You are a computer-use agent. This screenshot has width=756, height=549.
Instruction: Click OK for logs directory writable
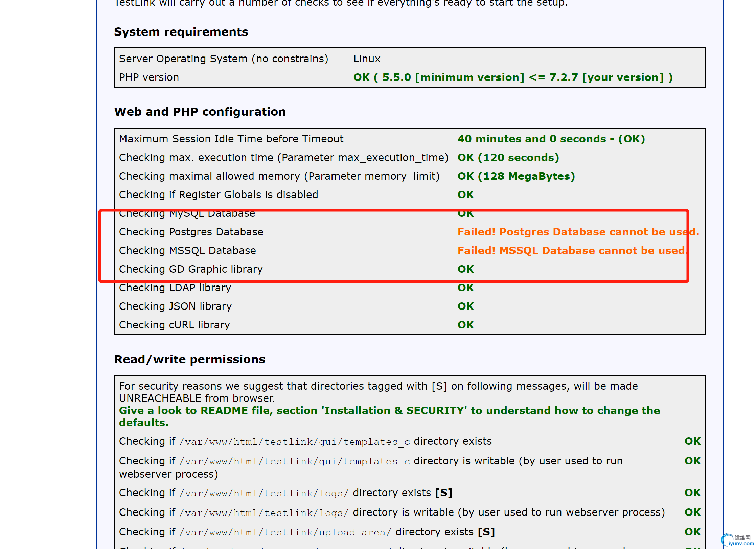tap(692, 512)
